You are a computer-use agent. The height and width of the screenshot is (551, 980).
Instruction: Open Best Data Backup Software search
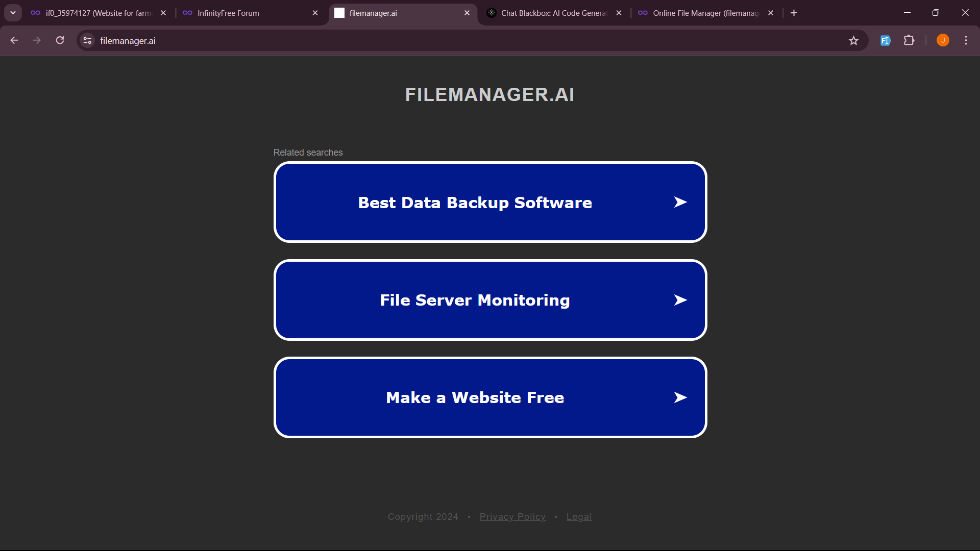point(475,203)
